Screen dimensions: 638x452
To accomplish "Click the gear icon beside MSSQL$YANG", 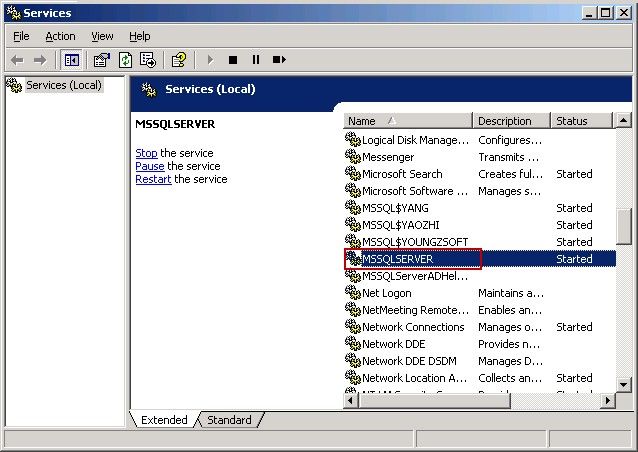I will (x=353, y=208).
